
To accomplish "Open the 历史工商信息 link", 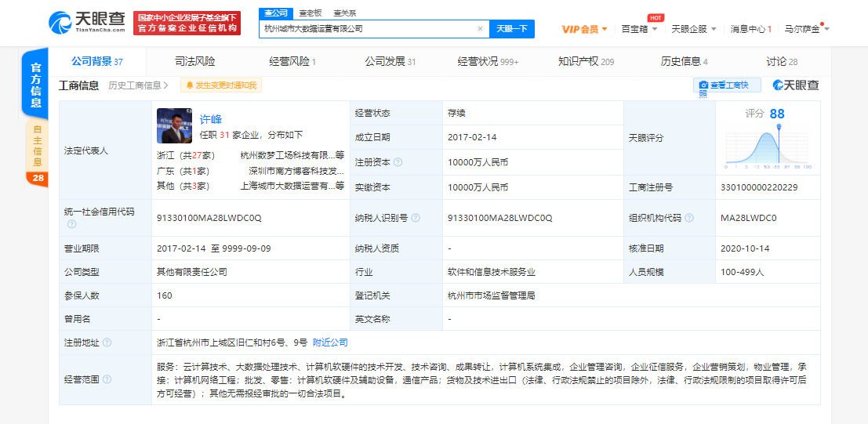I will (x=138, y=85).
